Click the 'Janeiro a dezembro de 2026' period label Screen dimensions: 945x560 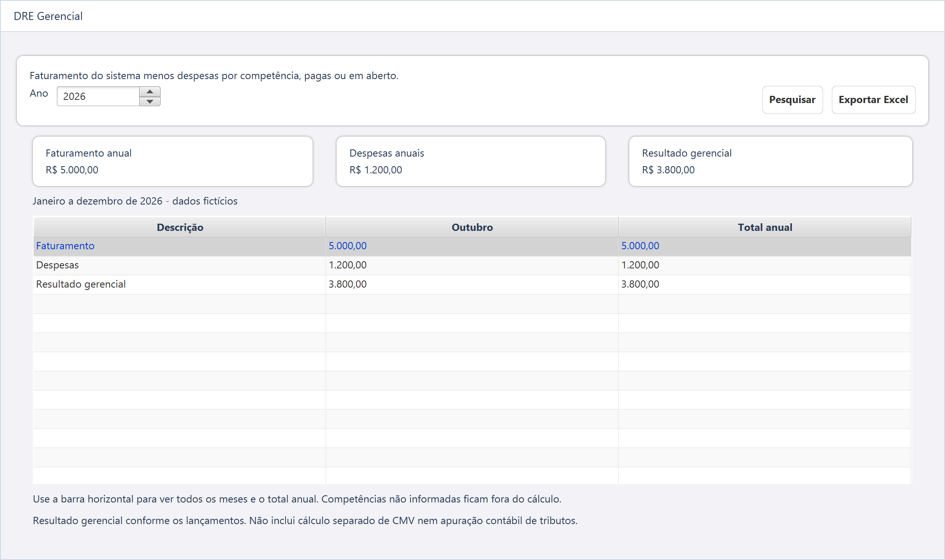pos(135,201)
